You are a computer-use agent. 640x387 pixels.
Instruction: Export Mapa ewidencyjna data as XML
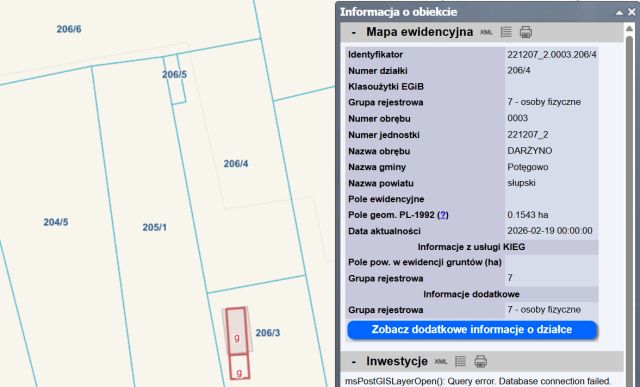point(486,32)
